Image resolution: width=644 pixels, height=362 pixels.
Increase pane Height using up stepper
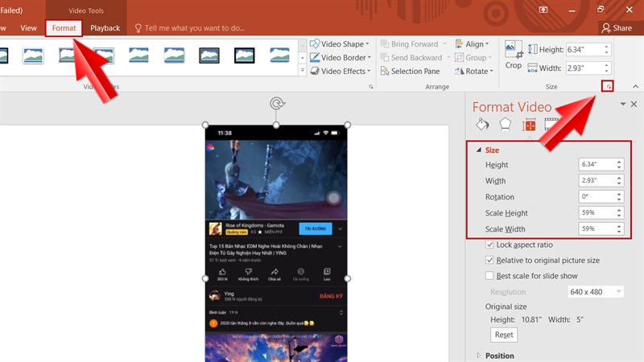tap(619, 162)
